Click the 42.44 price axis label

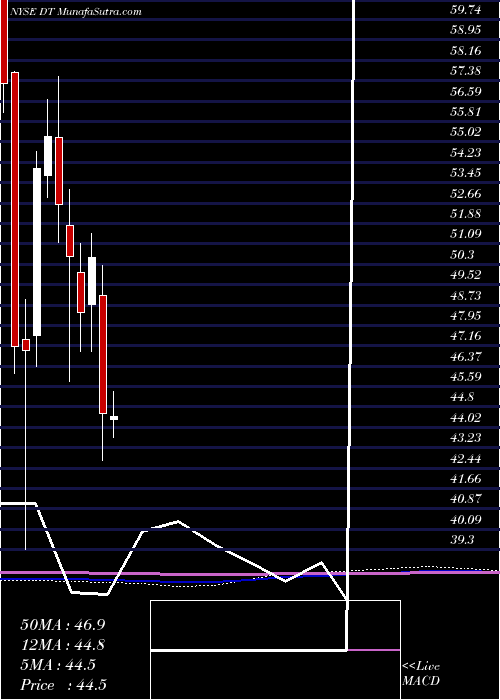(465, 459)
